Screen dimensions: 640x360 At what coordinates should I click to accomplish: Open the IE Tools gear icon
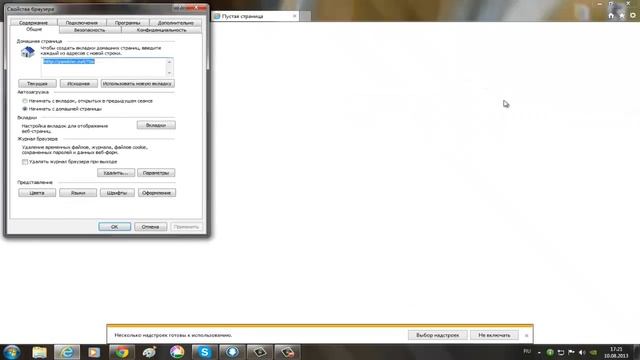(x=633, y=16)
